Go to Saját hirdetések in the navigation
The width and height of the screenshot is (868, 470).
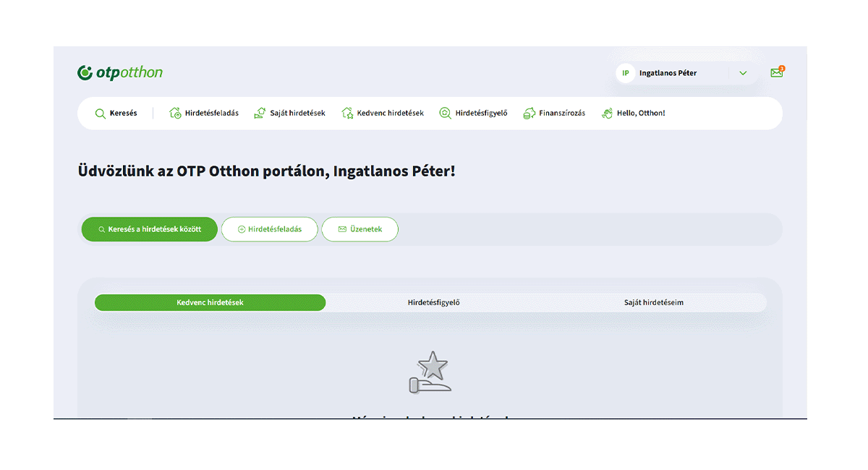coord(297,114)
